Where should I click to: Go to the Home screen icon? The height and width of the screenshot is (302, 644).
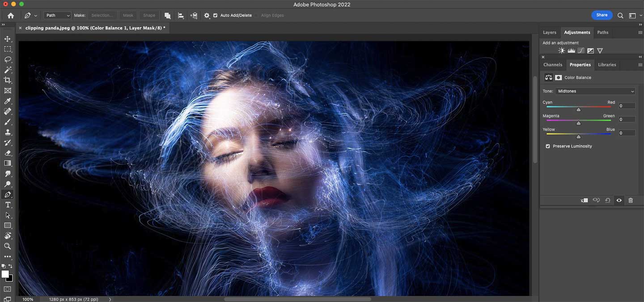[x=11, y=15]
